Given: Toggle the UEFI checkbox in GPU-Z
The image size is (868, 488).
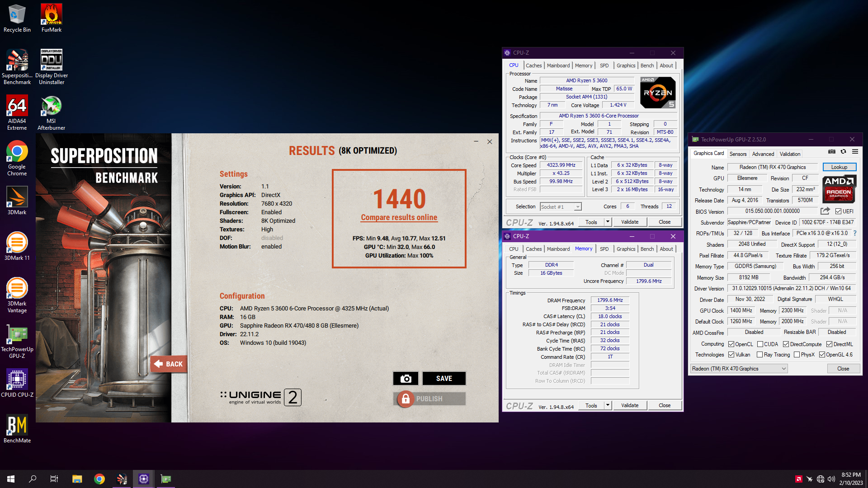Looking at the screenshot, I should [838, 211].
